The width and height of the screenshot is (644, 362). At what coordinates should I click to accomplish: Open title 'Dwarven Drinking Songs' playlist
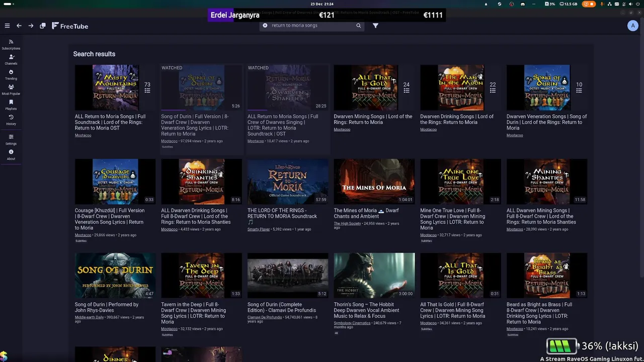pos(457,119)
